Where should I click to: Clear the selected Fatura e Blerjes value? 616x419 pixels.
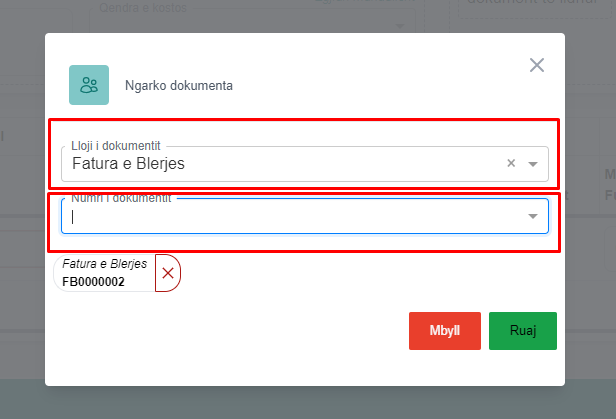(x=510, y=164)
